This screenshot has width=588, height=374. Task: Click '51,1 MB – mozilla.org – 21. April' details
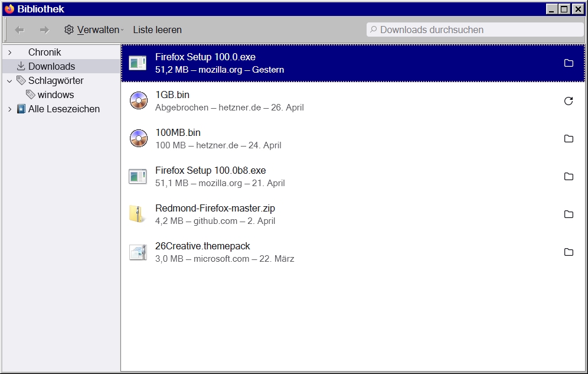[220, 183]
